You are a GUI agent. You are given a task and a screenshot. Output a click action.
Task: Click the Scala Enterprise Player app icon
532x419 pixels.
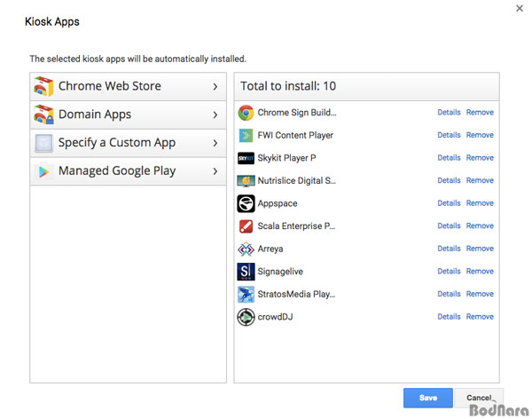(x=246, y=226)
